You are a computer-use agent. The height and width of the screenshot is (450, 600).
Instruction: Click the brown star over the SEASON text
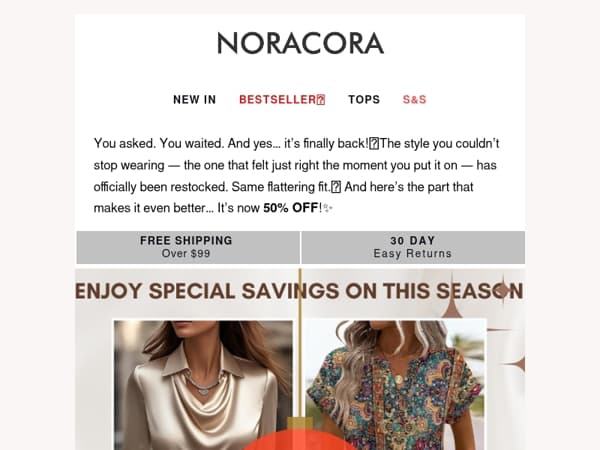[502, 290]
